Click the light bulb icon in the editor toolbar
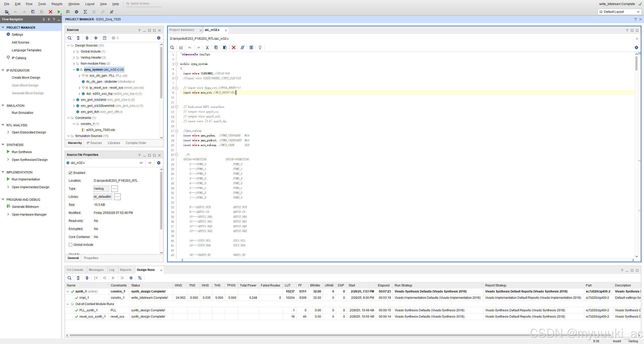Screen dimensions: 644x344 coord(260,47)
